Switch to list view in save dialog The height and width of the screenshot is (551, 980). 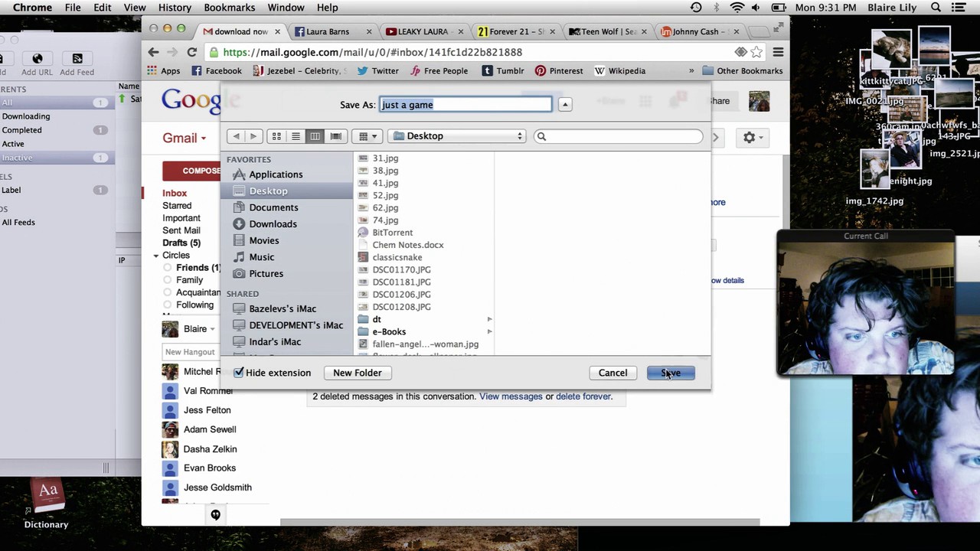tap(296, 136)
